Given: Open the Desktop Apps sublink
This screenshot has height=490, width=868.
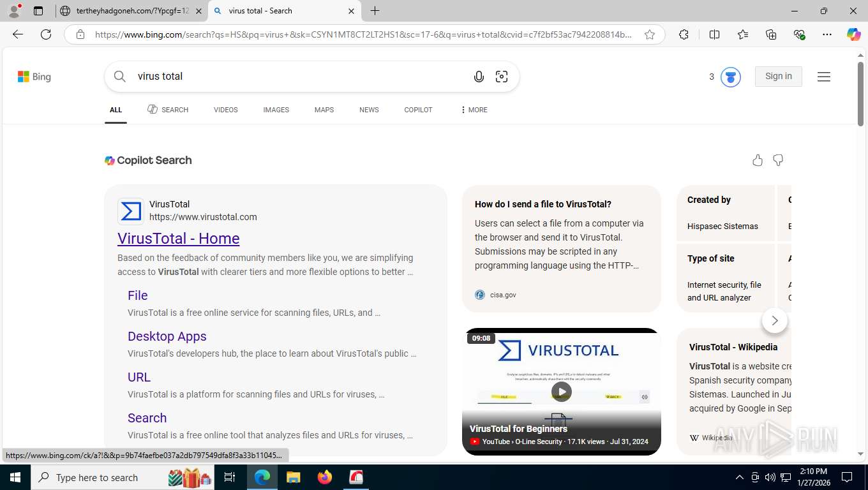Looking at the screenshot, I should pos(167,336).
